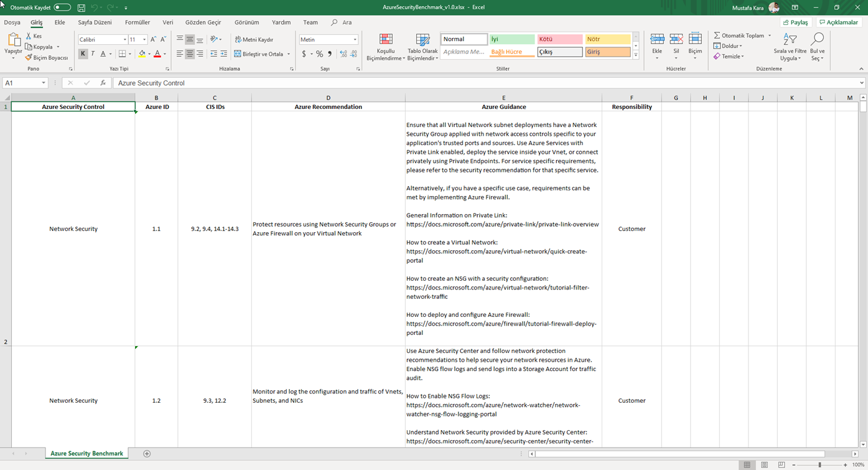The width and height of the screenshot is (868, 470).
Task: Click the Paylaş share button
Action: 795,22
